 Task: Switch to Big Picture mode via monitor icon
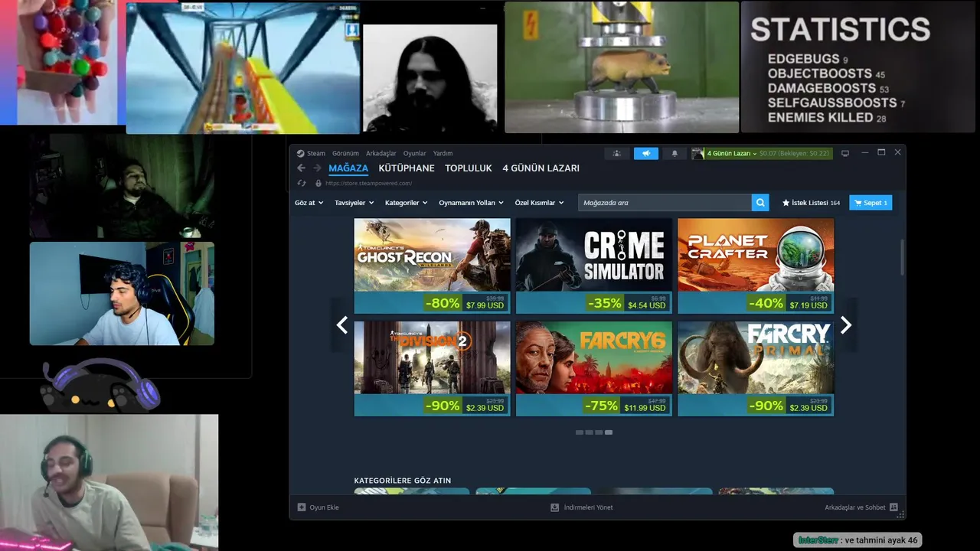(845, 153)
